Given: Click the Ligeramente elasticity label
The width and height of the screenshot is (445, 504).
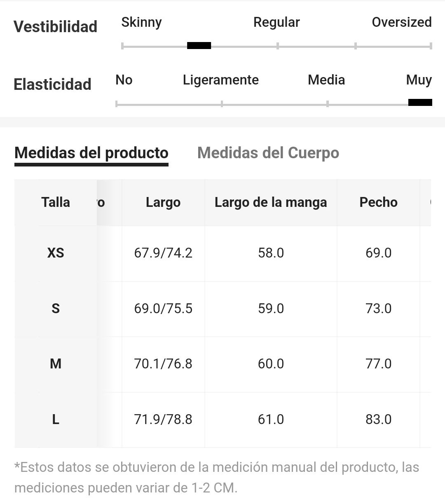Looking at the screenshot, I should [x=221, y=80].
